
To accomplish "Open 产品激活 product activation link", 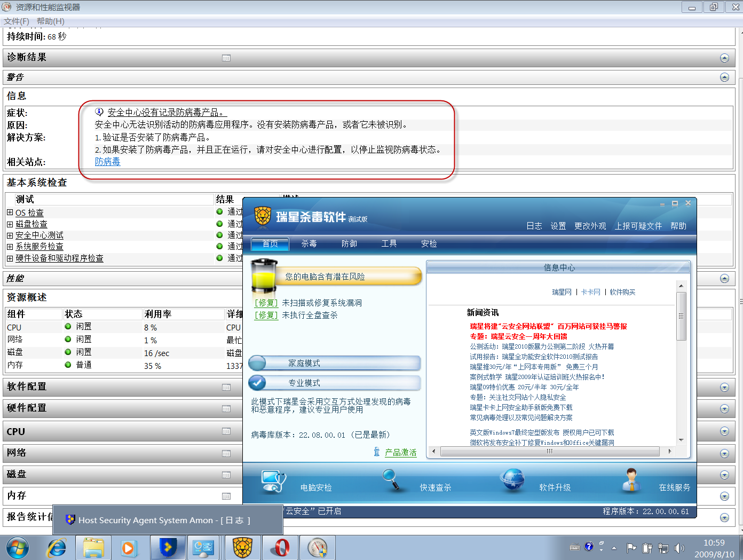I will [x=401, y=452].
